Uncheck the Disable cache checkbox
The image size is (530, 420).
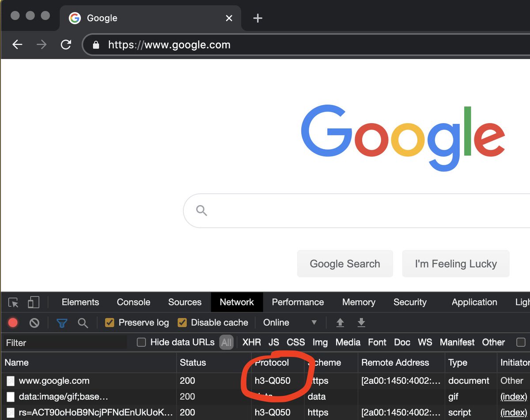click(x=182, y=322)
